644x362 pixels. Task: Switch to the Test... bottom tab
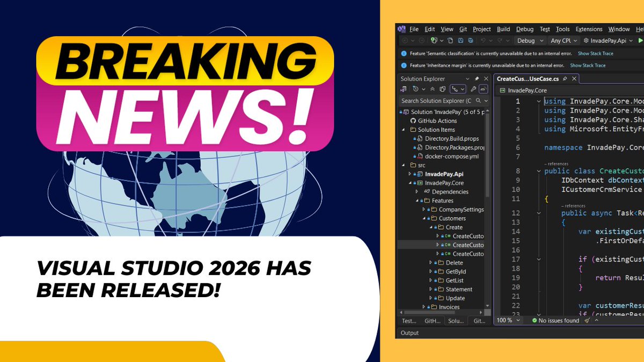click(409, 321)
